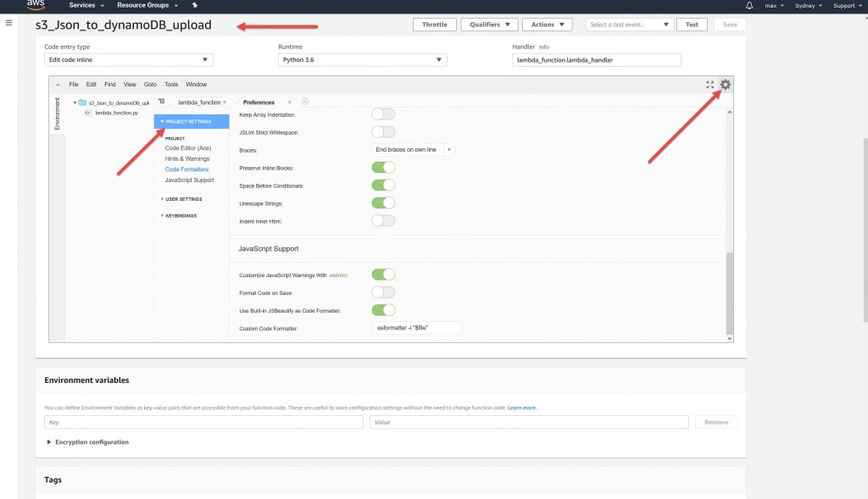Close the Preferences tab
Screen dimensions: 868x499
(289, 103)
